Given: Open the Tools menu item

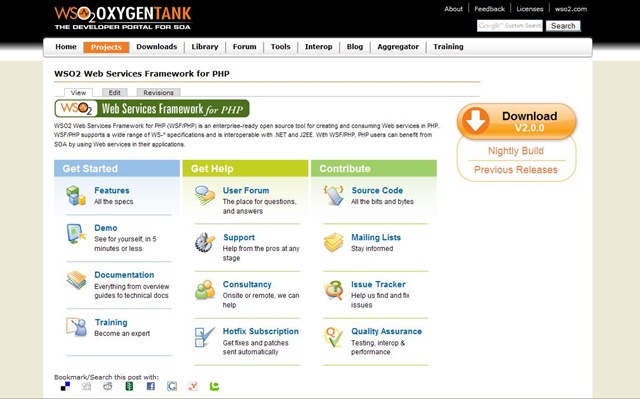Looking at the screenshot, I should tap(280, 47).
